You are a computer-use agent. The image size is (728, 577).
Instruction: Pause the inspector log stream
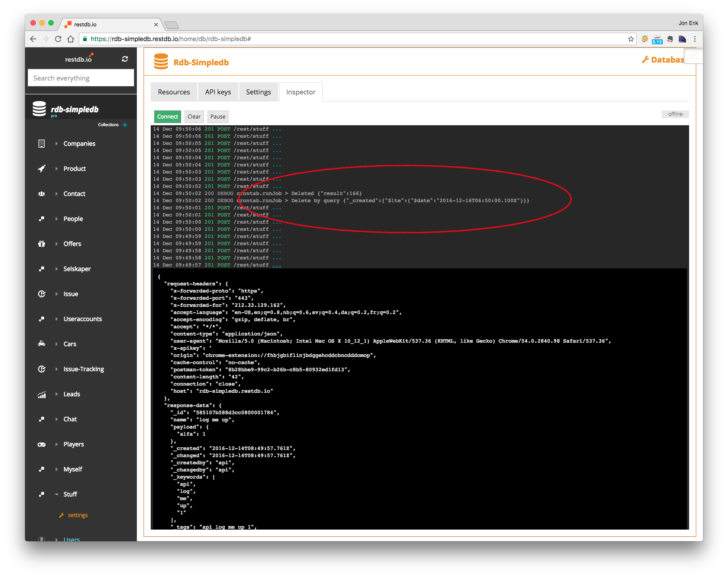[218, 117]
